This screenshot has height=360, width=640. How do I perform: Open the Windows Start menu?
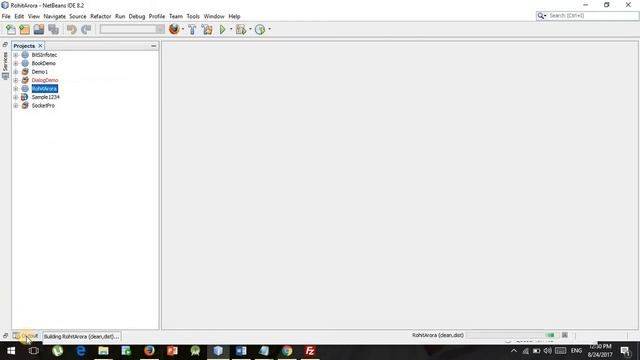pos(11,351)
